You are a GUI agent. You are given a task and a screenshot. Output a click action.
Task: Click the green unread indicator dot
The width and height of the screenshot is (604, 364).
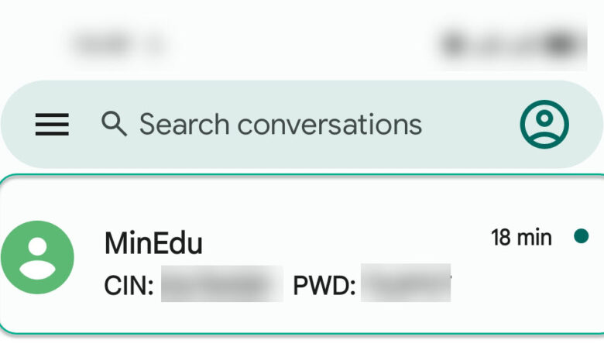point(581,236)
